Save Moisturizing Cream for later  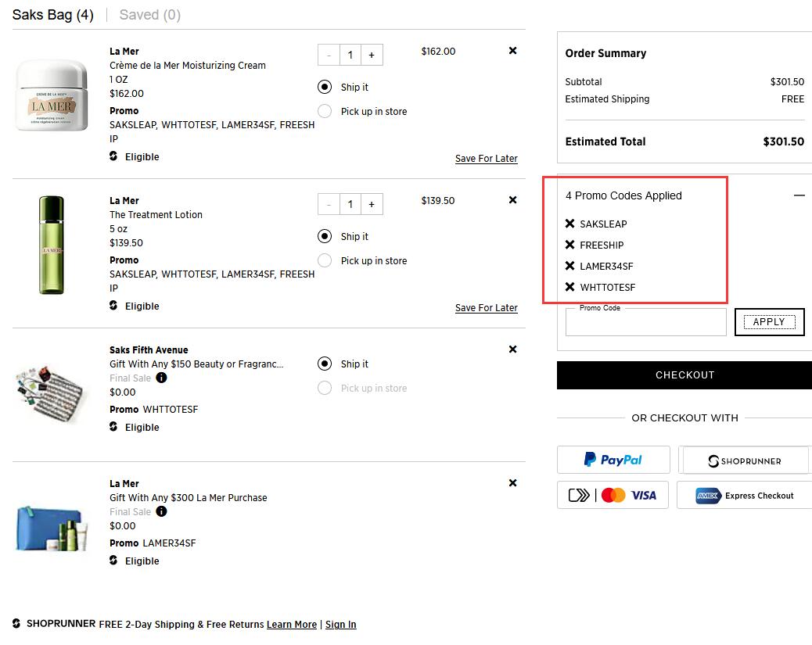(x=487, y=159)
